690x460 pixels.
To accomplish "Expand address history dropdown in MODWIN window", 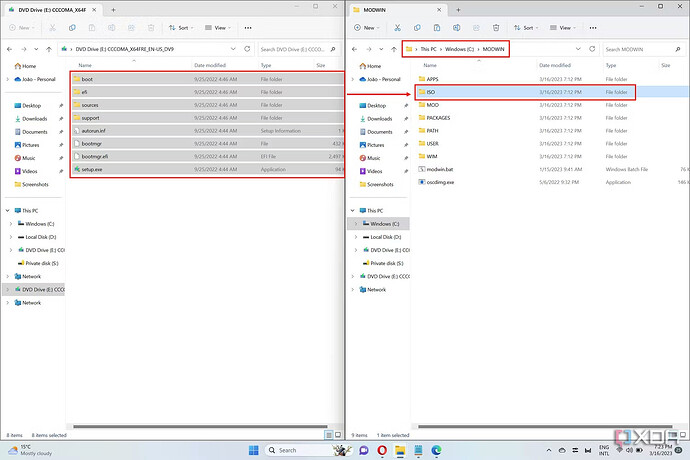I will click(x=578, y=49).
